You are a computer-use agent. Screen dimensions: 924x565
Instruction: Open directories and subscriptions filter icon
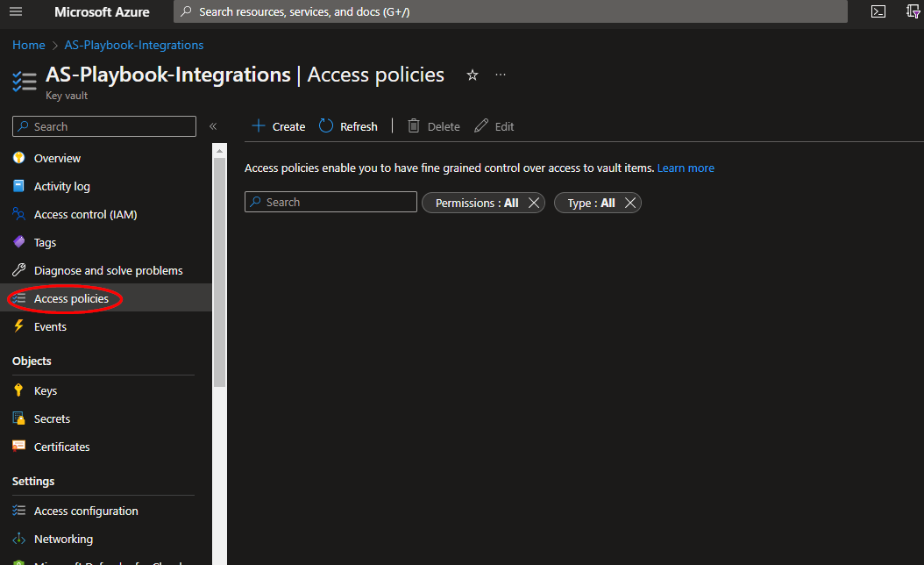[913, 11]
